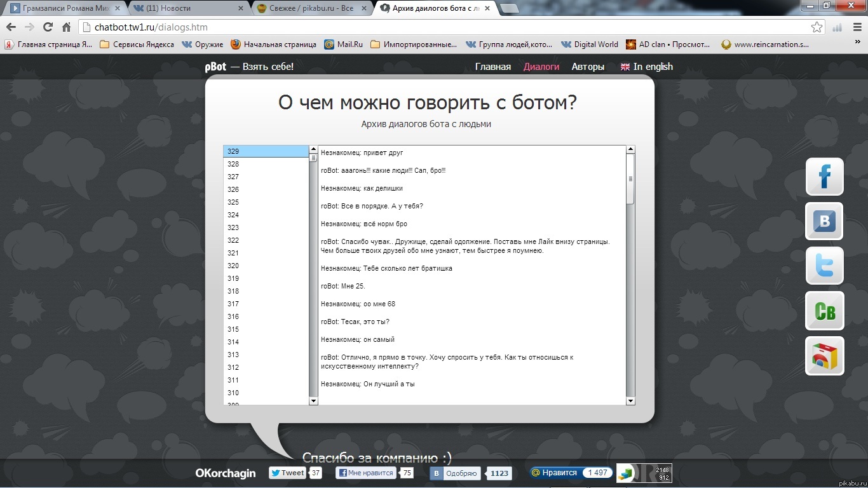Select dialog 320 in the list
Viewport: 868px width, 488px height.
pos(233,266)
